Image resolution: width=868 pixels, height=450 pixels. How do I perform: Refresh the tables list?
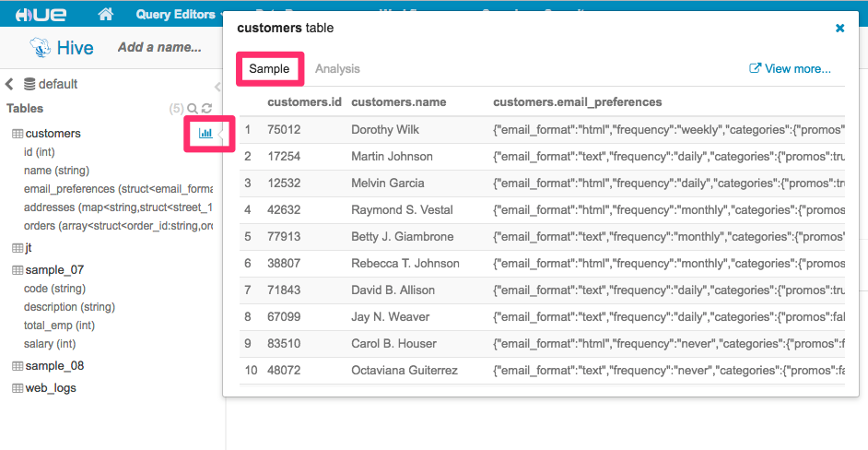click(206, 109)
